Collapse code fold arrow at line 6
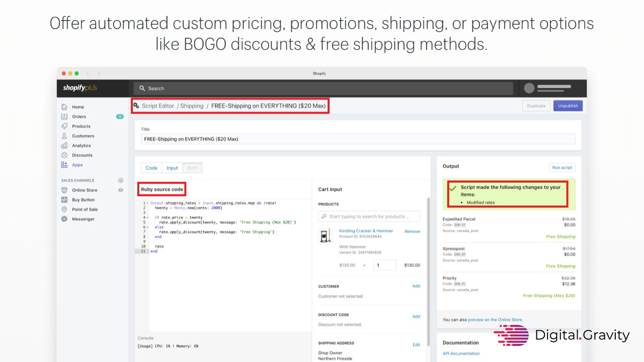The width and height of the screenshot is (644, 362). (147, 227)
